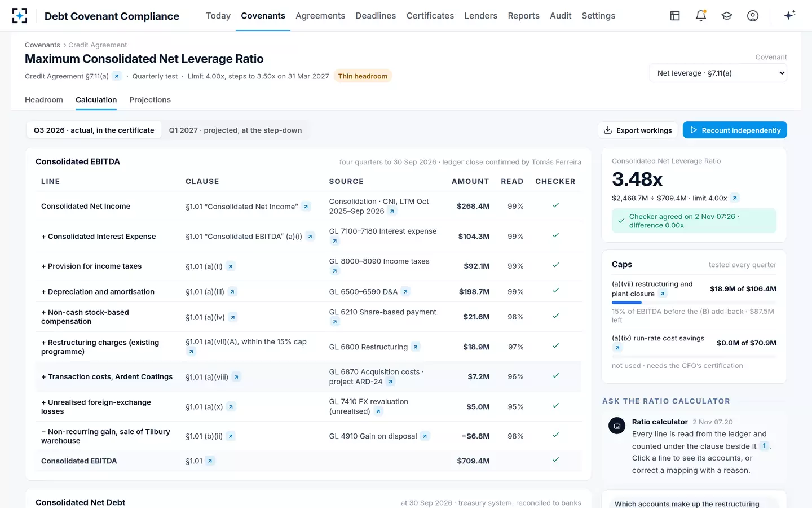812x508 pixels.
Task: Open the sparkle assistant icon
Action: coord(789,15)
